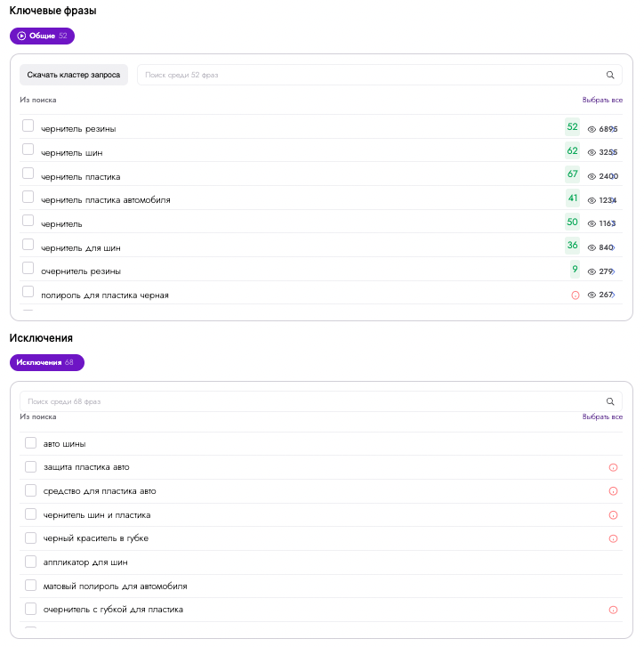This screenshot has height=647, width=644.
Task: Expand chevron in чернитель шин row
Action: tap(614, 152)
